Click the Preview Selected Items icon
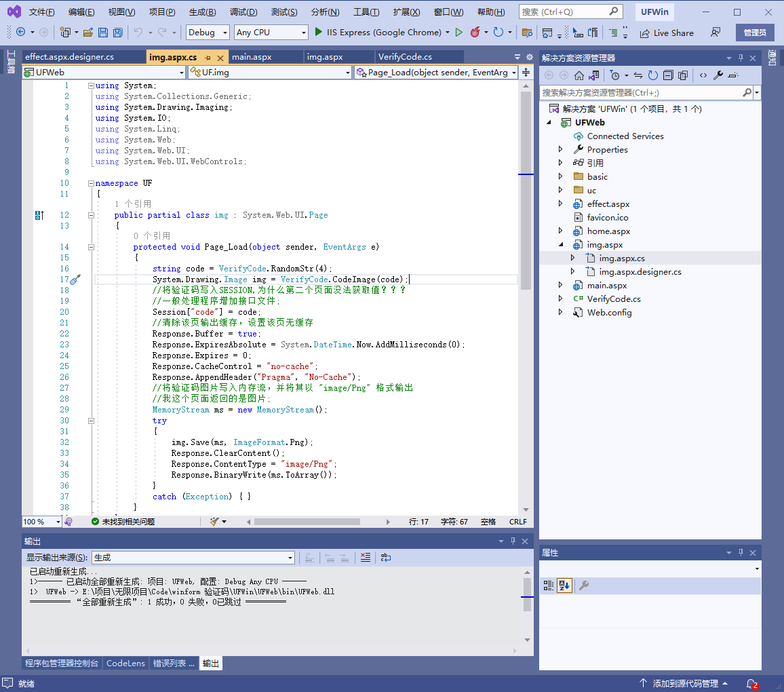Viewport: 784px width, 692px height. coord(733,75)
